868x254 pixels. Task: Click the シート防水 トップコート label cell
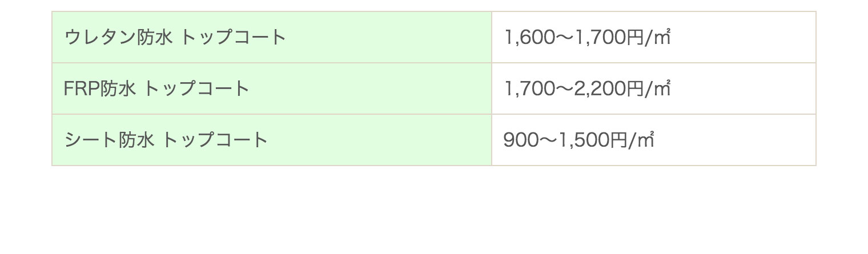click(272, 140)
